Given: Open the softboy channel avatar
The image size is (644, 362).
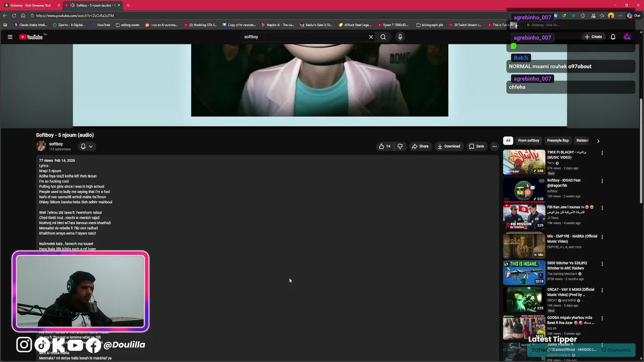Looking at the screenshot, I should pos(41,146).
